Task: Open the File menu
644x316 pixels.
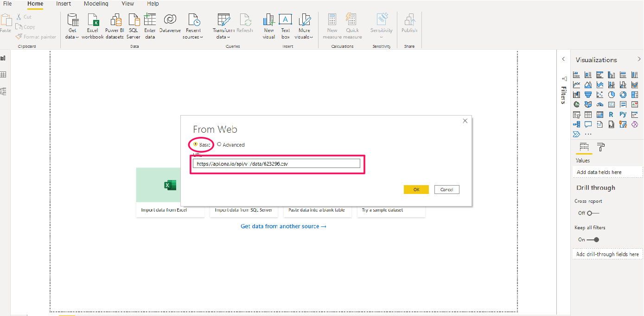Action: coord(7,4)
